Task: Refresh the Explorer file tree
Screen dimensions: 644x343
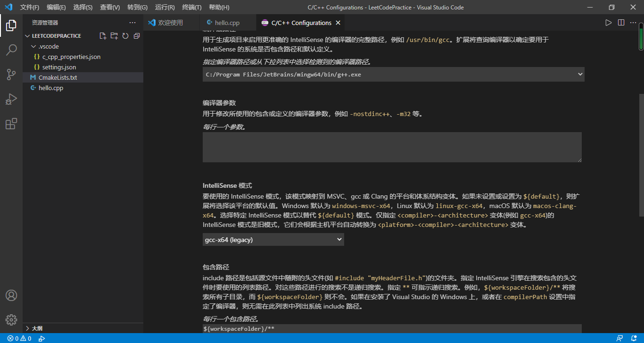Action: (125, 35)
